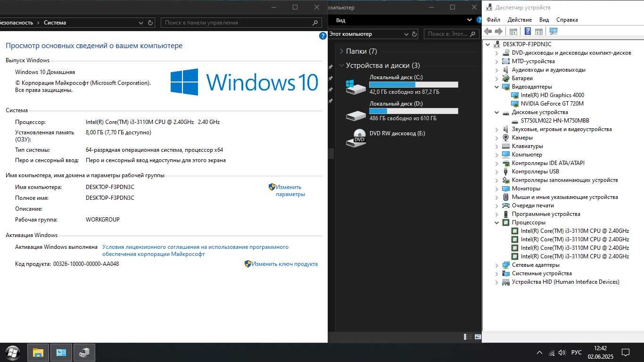Expand 'Сетевые адаптеры' node

(x=496, y=265)
